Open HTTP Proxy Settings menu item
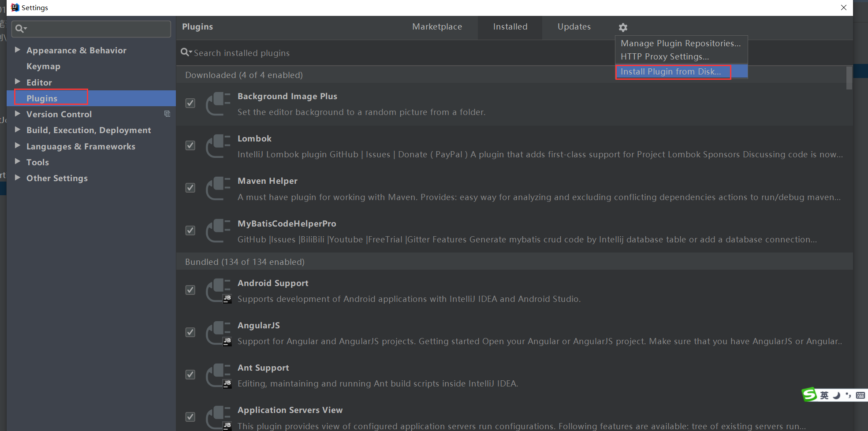This screenshot has height=431, width=868. [x=681, y=56]
